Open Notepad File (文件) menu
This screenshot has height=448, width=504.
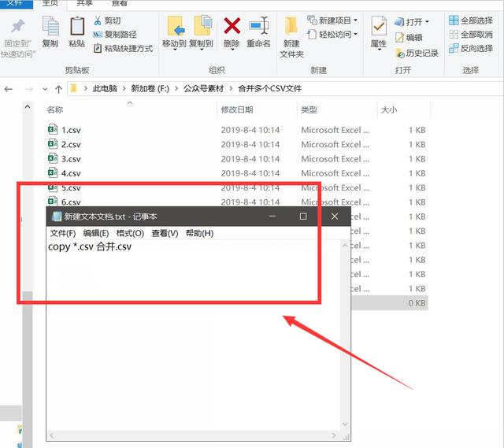(x=63, y=233)
